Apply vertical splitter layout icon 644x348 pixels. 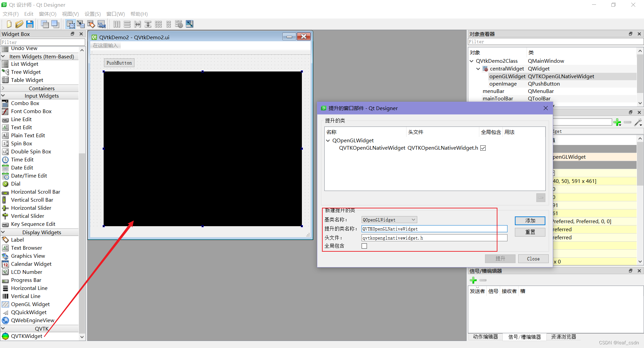pyautogui.click(x=148, y=24)
